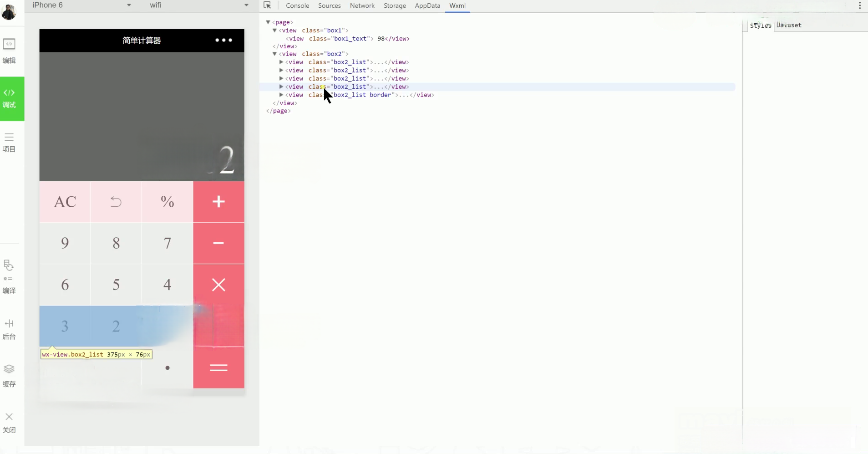Click the 编译 compile sidebar icon
The height and width of the screenshot is (454, 868).
coord(9,277)
